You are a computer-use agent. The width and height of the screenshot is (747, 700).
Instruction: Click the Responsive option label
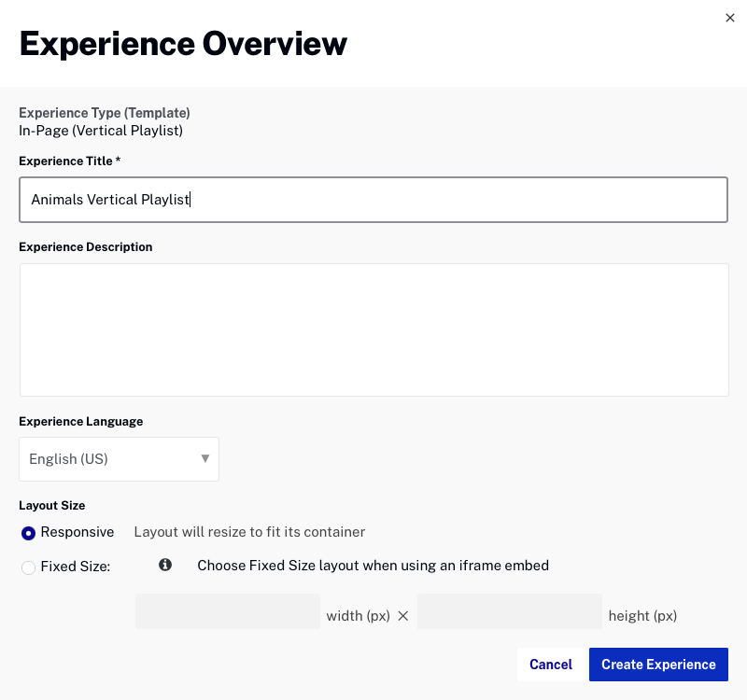(x=78, y=532)
